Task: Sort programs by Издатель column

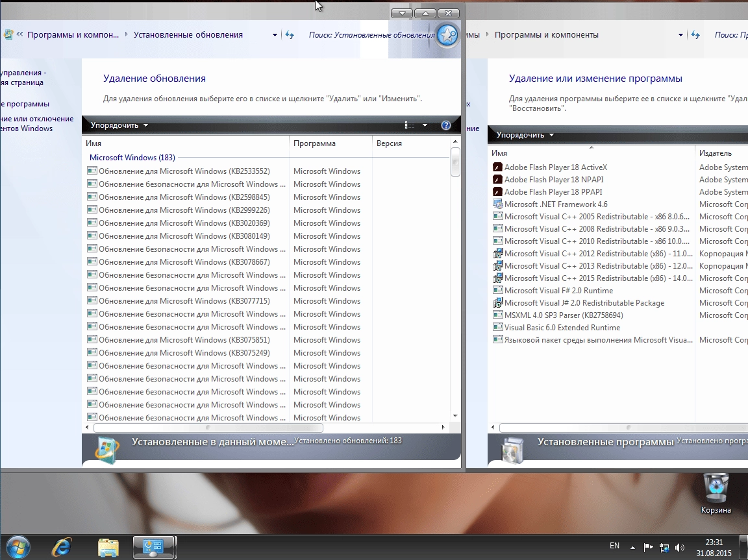Action: click(x=721, y=153)
